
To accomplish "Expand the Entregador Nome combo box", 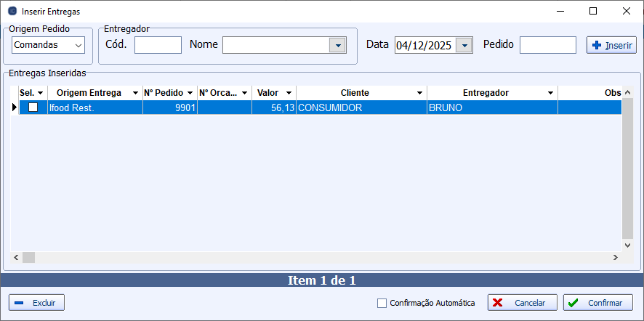I will (x=337, y=45).
